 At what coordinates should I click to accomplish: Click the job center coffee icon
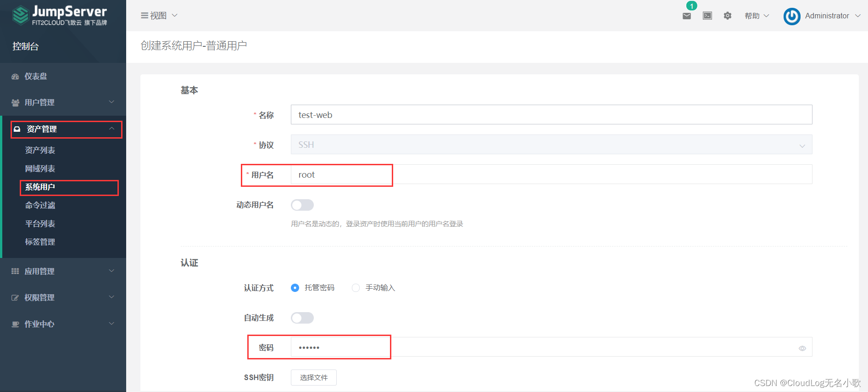coord(15,324)
